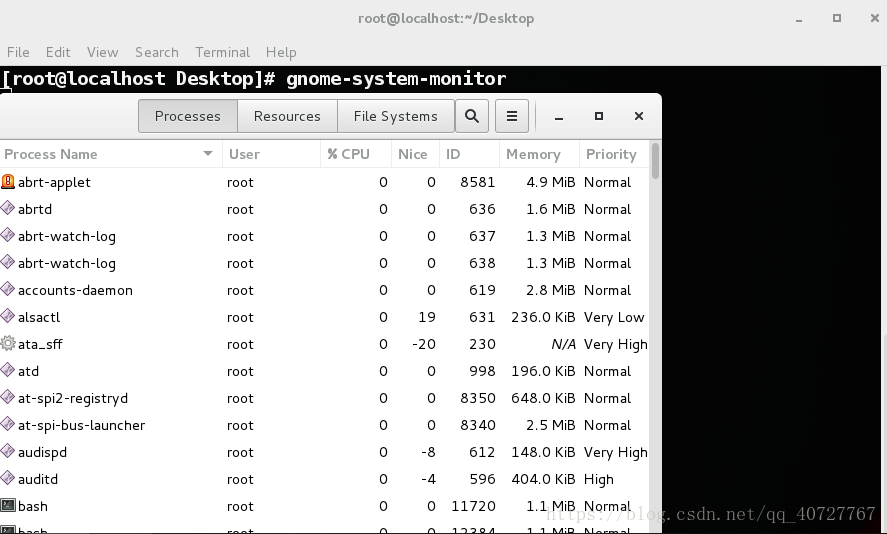Close the System Monitor window
887x534 pixels.
tap(639, 116)
